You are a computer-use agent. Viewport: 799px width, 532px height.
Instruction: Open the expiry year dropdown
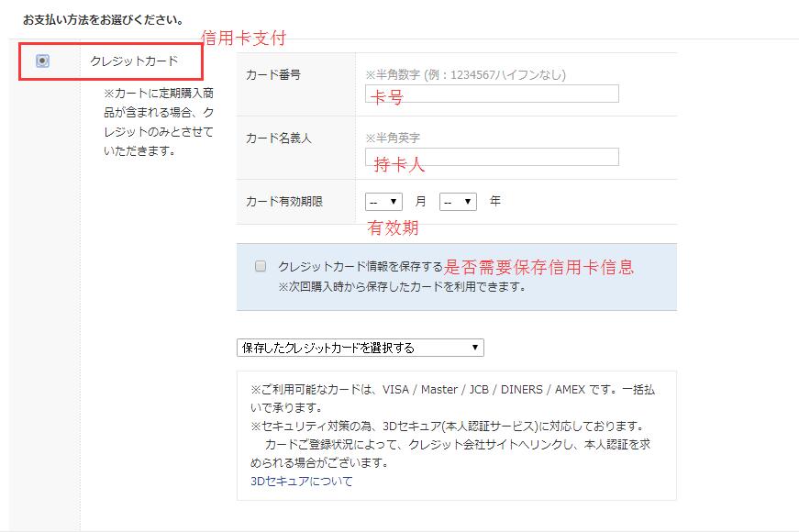458,202
